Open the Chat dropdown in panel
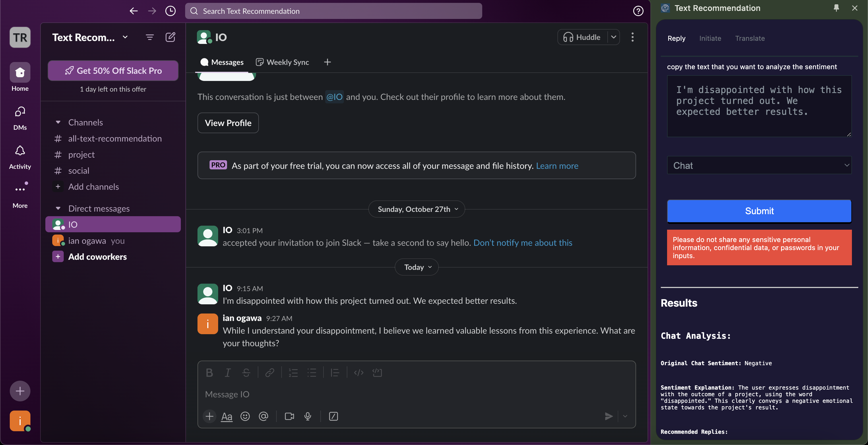The width and height of the screenshot is (868, 445). point(759,165)
